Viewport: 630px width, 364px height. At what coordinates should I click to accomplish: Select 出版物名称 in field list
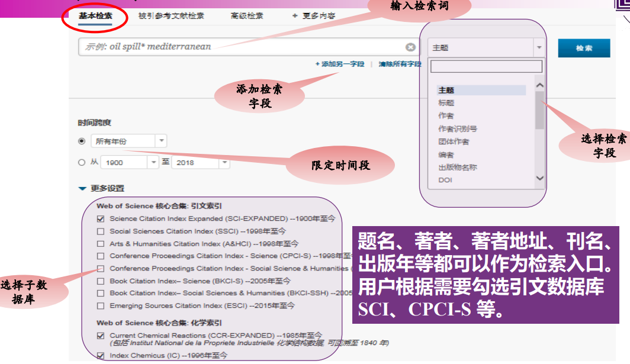[x=458, y=167]
